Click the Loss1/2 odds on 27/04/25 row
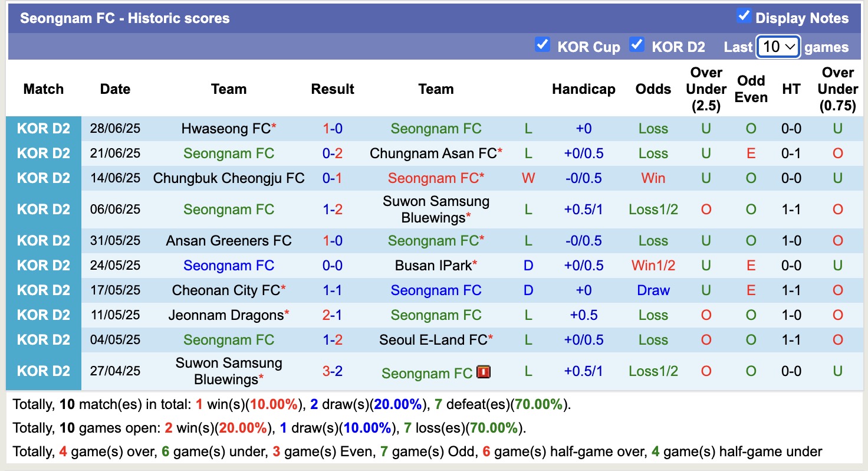The width and height of the screenshot is (868, 471). click(653, 371)
